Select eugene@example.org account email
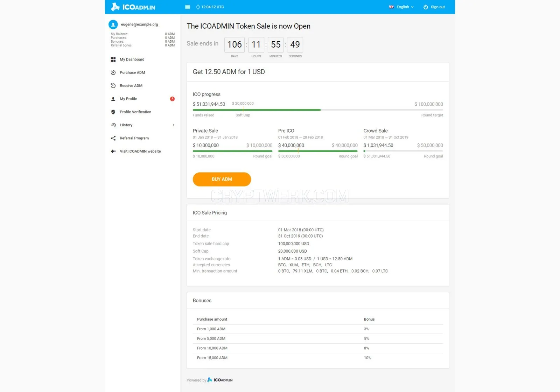 click(x=139, y=24)
